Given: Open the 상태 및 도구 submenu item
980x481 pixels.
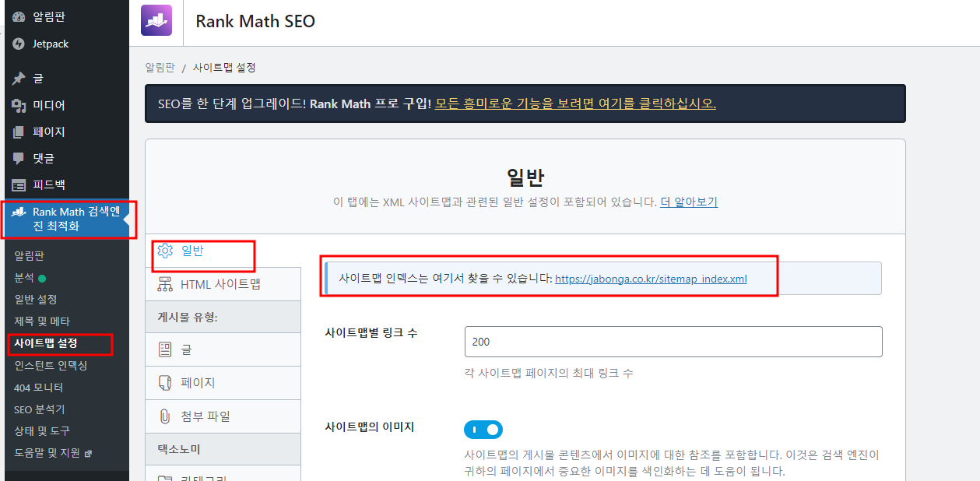Looking at the screenshot, I should tap(42, 431).
